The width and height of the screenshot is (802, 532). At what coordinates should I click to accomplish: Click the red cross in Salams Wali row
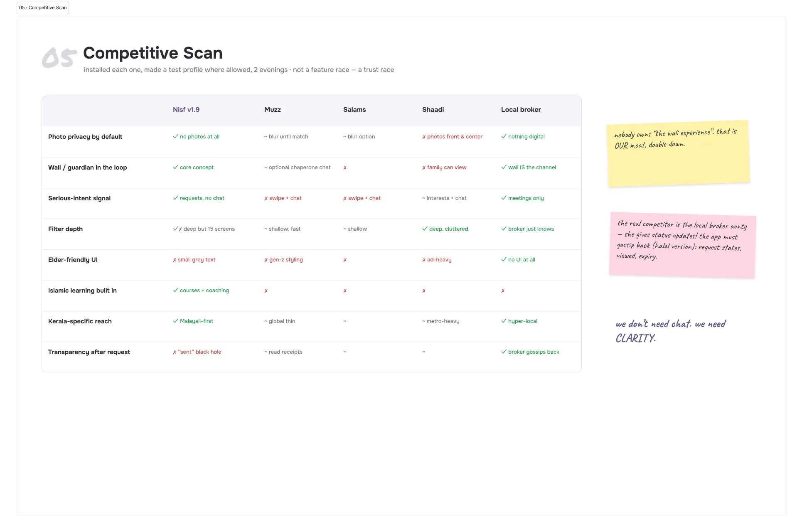[x=345, y=168]
